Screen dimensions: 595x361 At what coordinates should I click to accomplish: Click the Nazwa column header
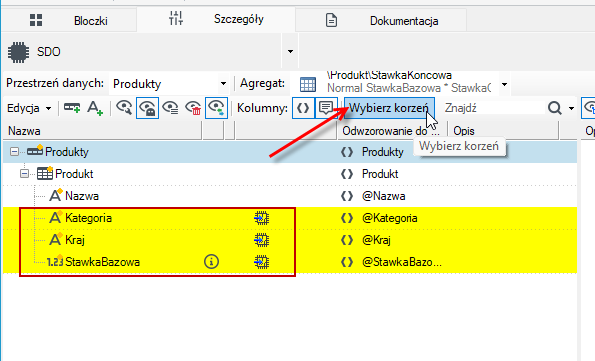102,131
